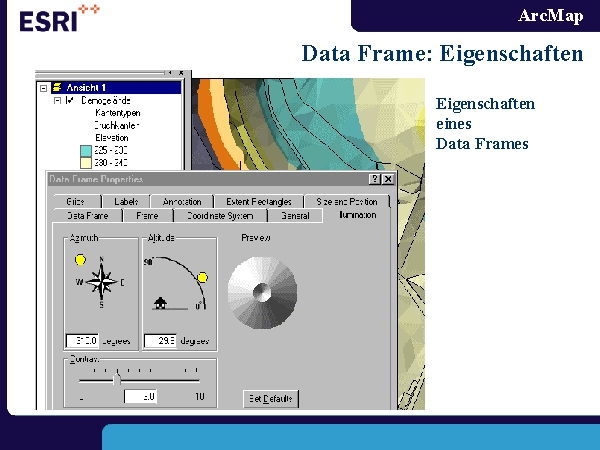Click the compass rose in Azimuth box

pyautogui.click(x=102, y=283)
